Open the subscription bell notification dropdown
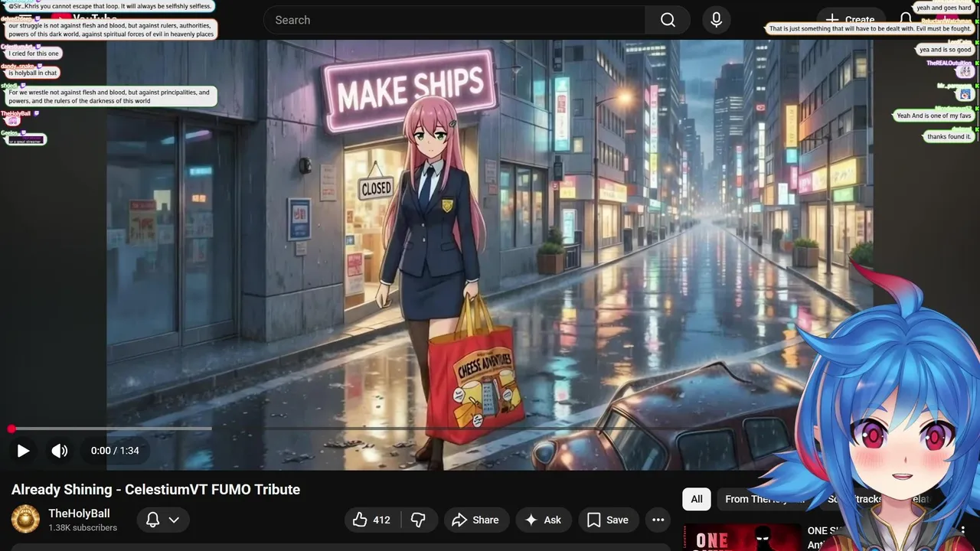Image resolution: width=980 pixels, height=551 pixels. coord(163,520)
